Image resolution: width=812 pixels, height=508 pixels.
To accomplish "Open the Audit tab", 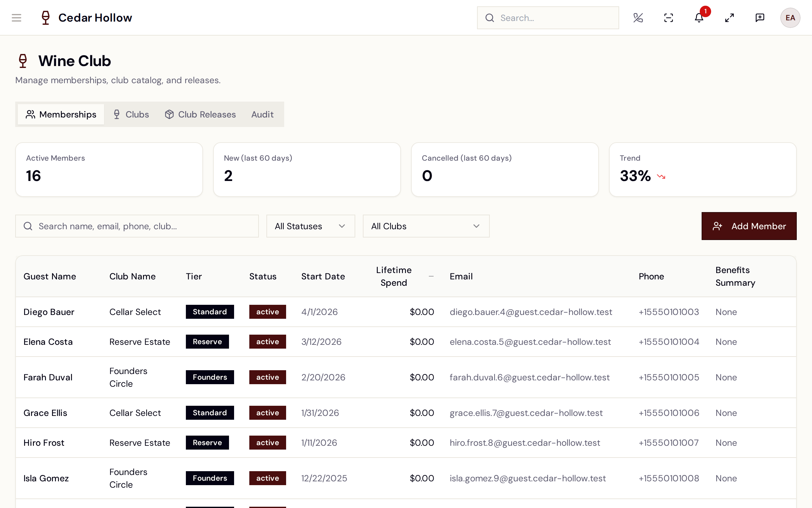I will tap(262, 114).
